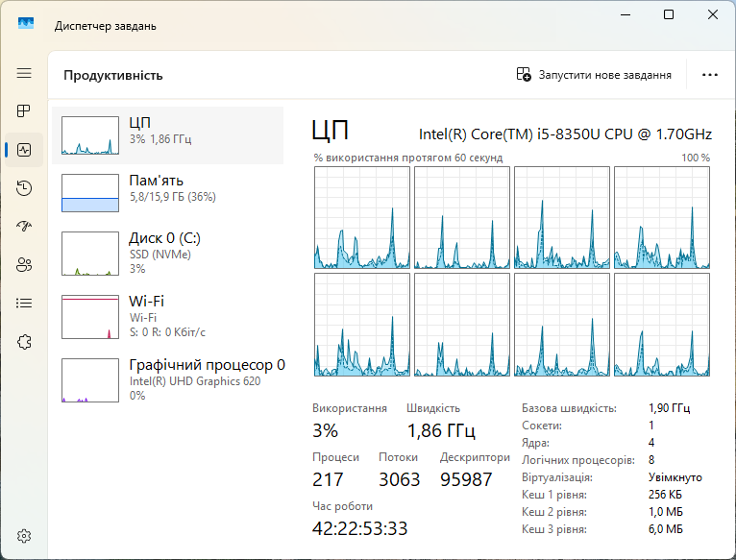Select the ЦП performance item
736x560 pixels.
(167, 135)
